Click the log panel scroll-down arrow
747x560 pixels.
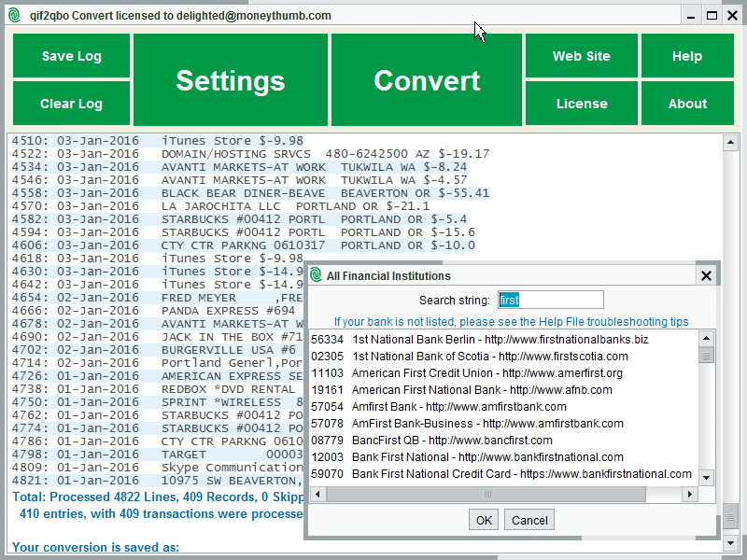[730, 542]
